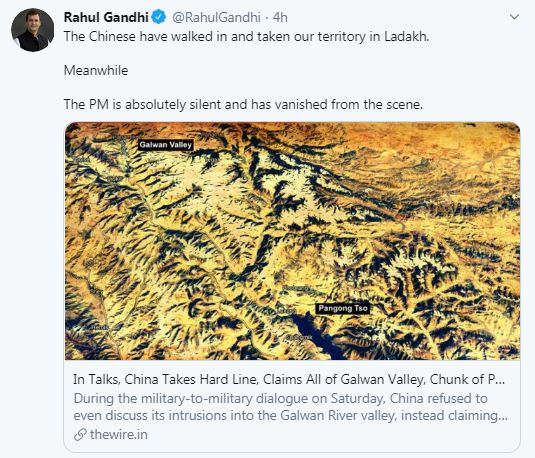The height and width of the screenshot is (458, 535).
Task: Visit the @RahulGandhi handle link
Action: (x=216, y=17)
